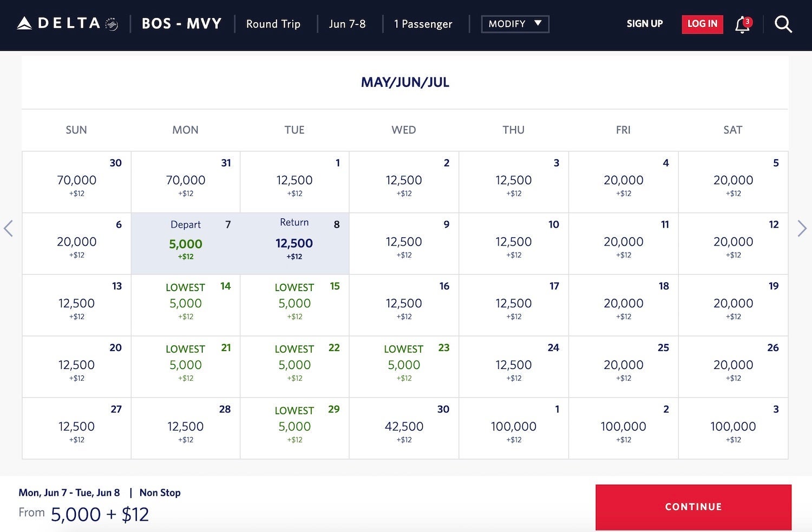Click the right chevron to view the next month
This screenshot has width=812, height=532.
click(803, 228)
